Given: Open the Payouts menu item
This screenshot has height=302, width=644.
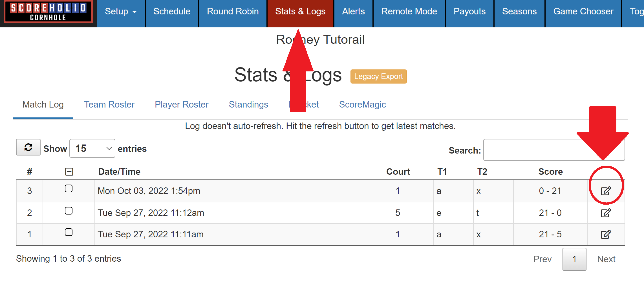Looking at the screenshot, I should (x=469, y=12).
